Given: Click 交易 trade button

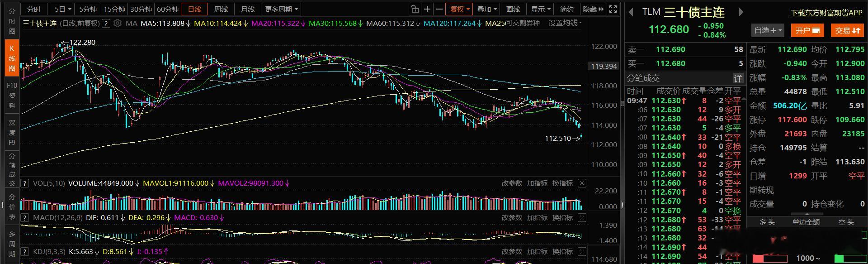Looking at the screenshot, I should pyautogui.click(x=847, y=30).
